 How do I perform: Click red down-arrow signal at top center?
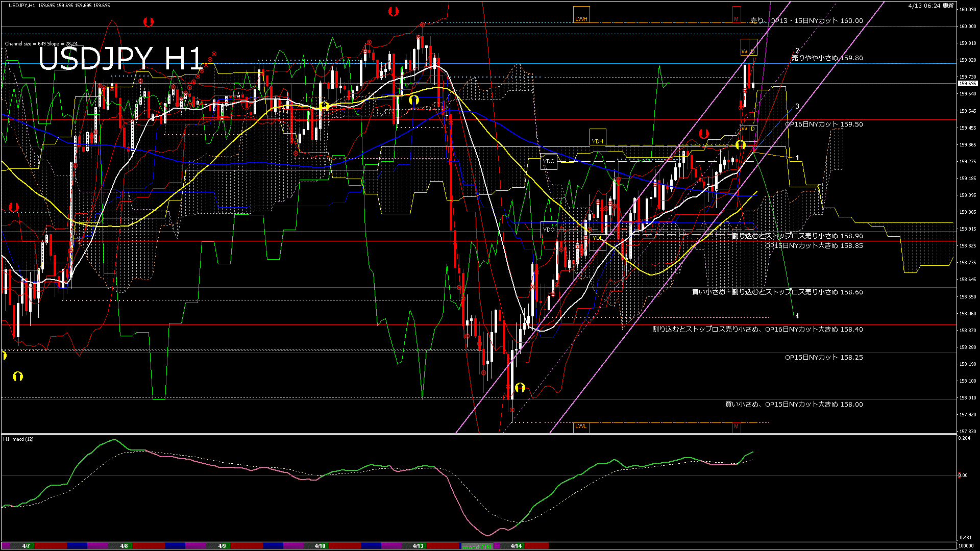pos(393,11)
